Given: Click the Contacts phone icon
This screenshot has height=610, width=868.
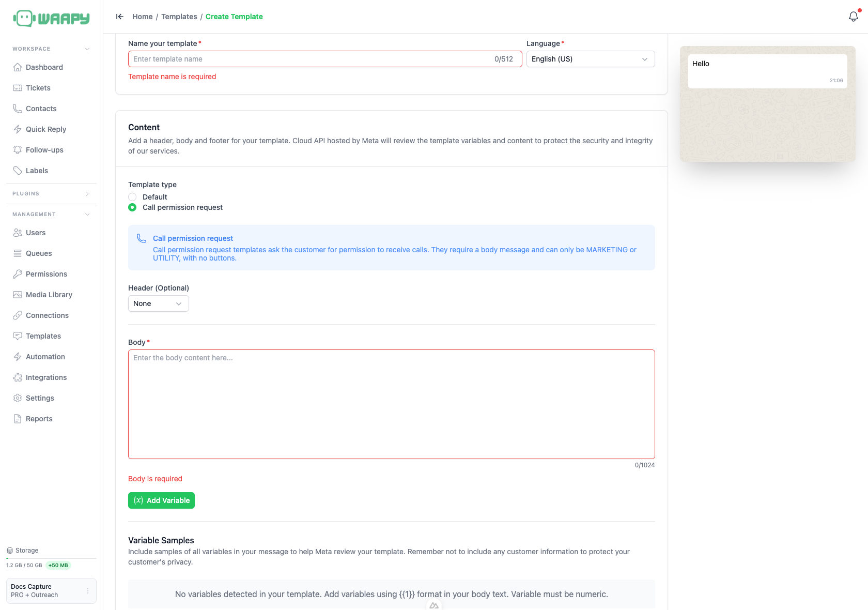Looking at the screenshot, I should [x=18, y=109].
